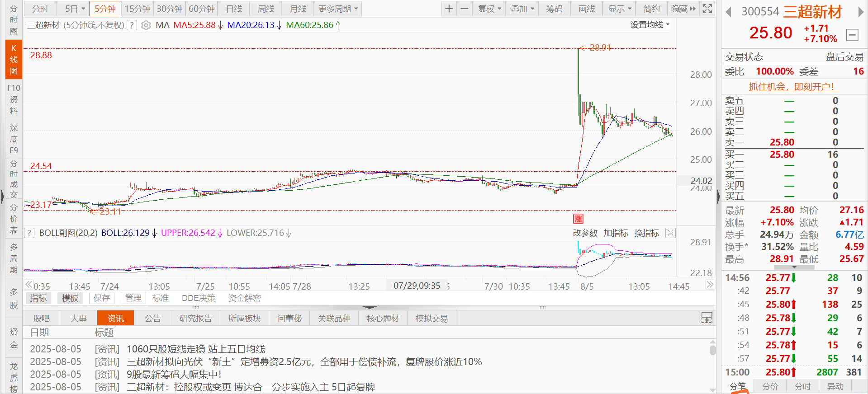Open 叠加 dropdown
Screen dimensions: 868x394
coord(522,9)
